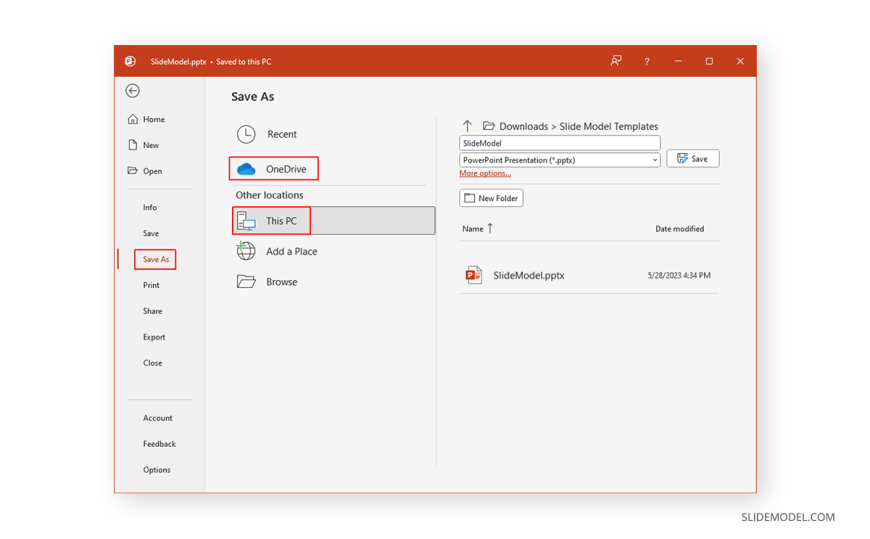Go to the Print page

(x=151, y=285)
